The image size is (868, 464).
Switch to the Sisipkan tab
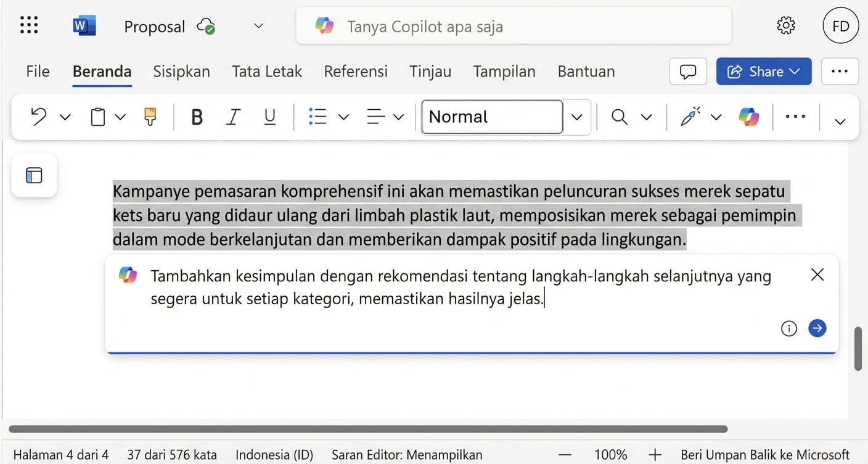[181, 71]
